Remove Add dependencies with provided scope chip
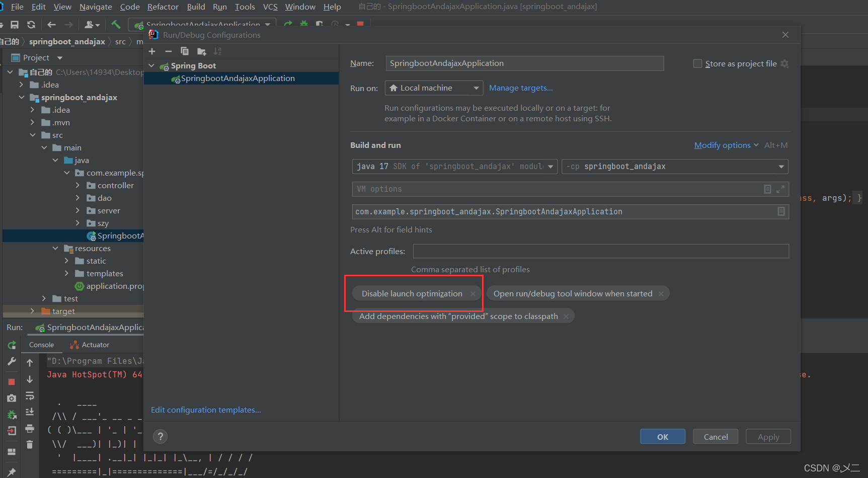868x478 pixels. point(566,316)
